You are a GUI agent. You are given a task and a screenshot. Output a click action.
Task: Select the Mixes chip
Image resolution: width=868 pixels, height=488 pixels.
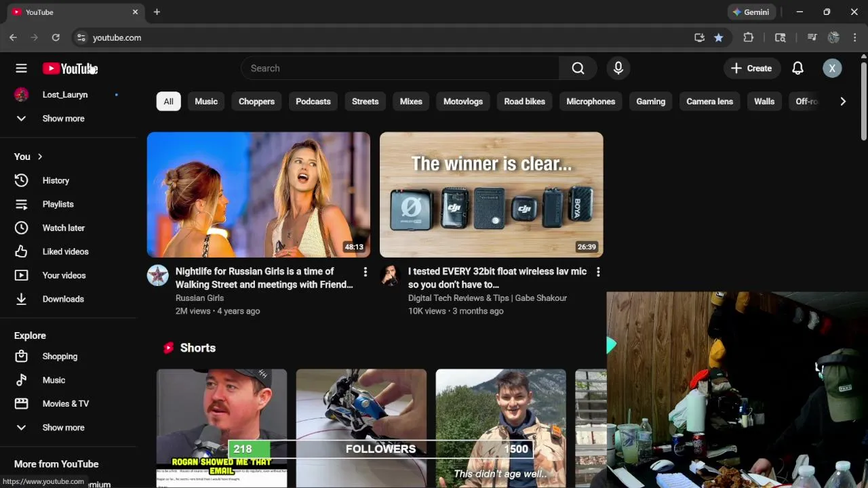[x=411, y=102]
